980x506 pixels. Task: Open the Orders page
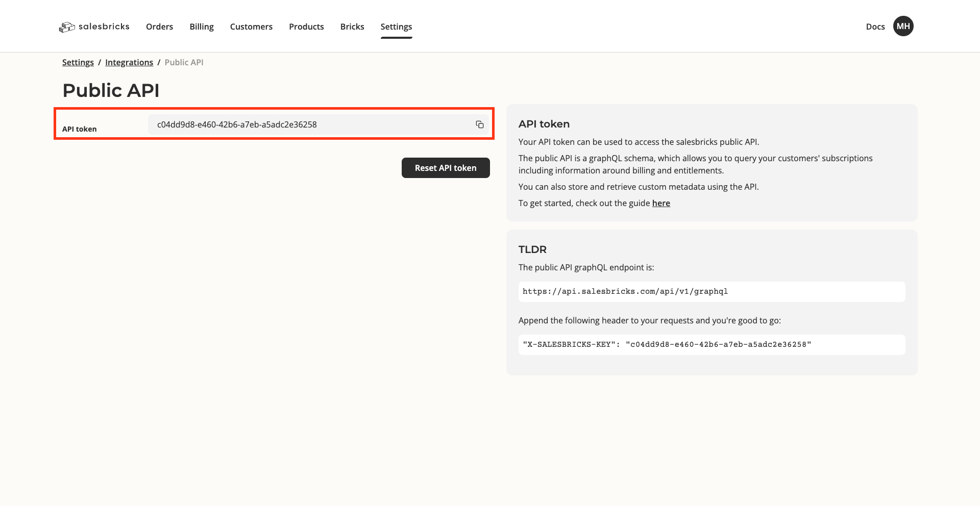point(159,27)
